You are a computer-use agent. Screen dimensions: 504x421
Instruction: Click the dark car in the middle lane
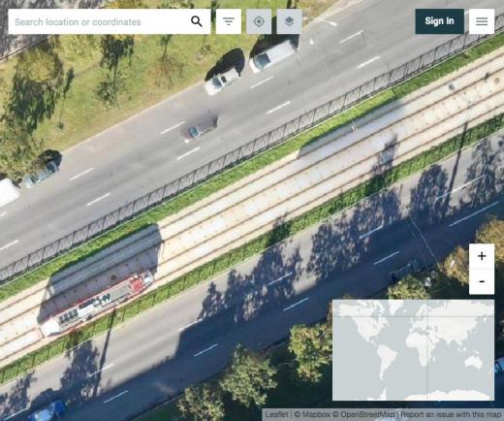(202, 127)
